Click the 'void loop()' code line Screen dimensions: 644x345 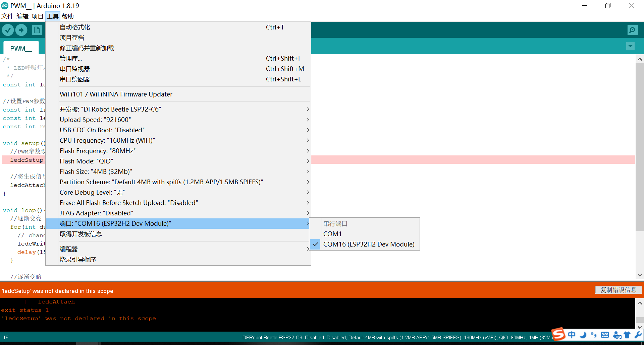(x=24, y=210)
